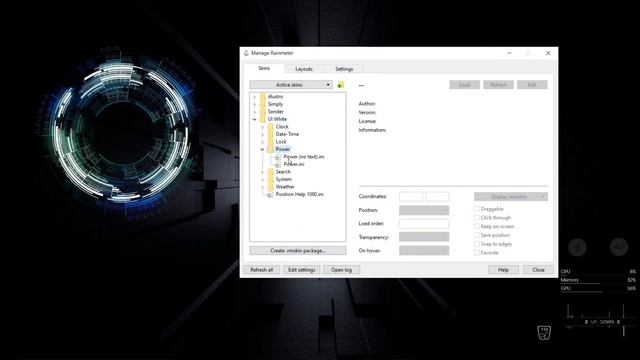This screenshot has width=640, height=360.
Task: Click the illustro folder icon
Action: pos(263,97)
